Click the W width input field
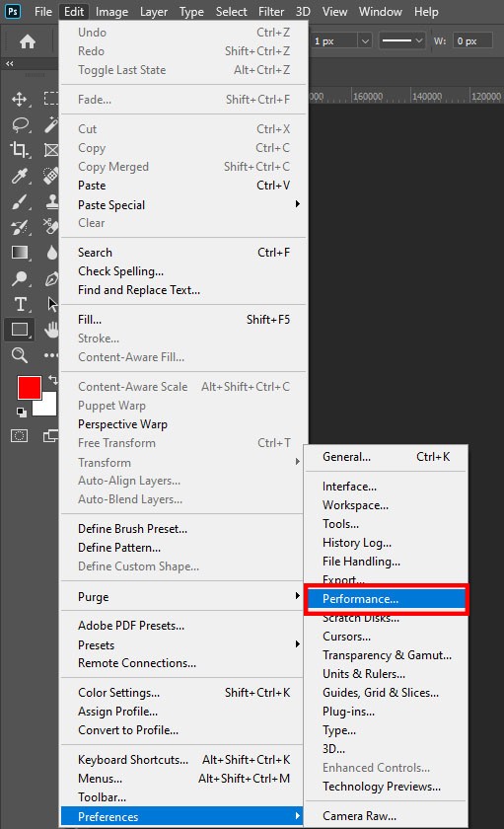 pyautogui.click(x=472, y=40)
